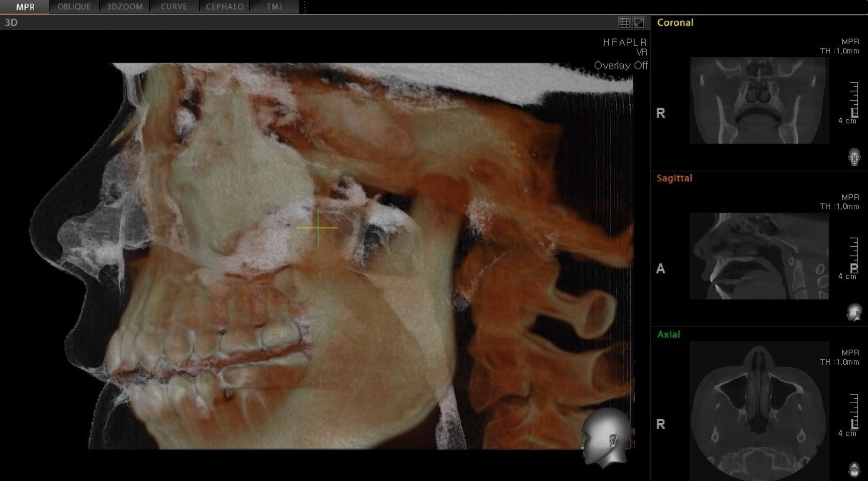
Task: Click the H F A P L R orientation letters
Action: pyautogui.click(x=625, y=42)
